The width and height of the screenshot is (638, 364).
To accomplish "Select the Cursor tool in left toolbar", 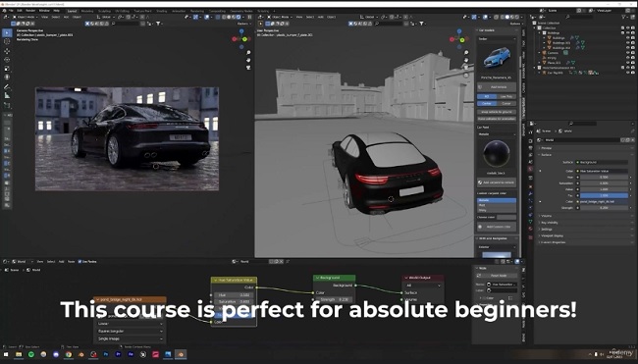I will tap(7, 41).
